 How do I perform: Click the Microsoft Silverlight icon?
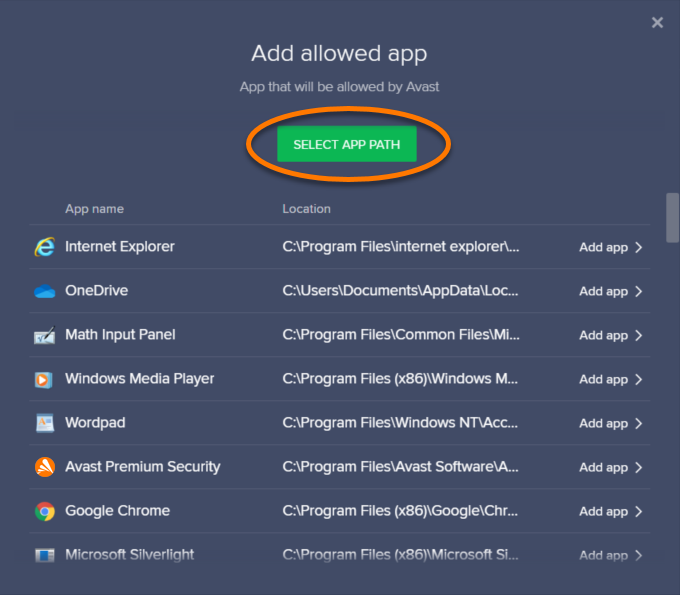[x=44, y=554]
